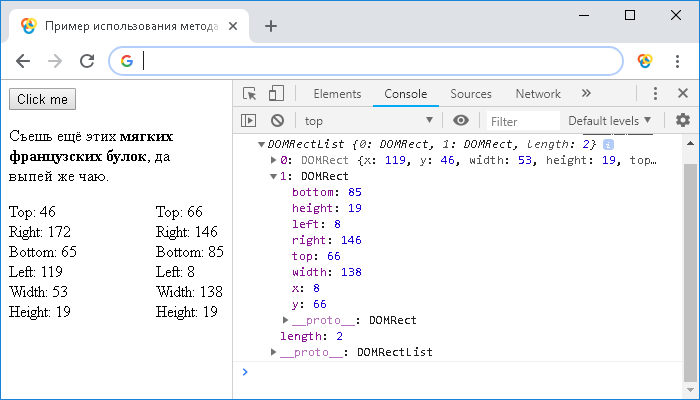Expand the '0: DOMRect' entry

(x=274, y=160)
